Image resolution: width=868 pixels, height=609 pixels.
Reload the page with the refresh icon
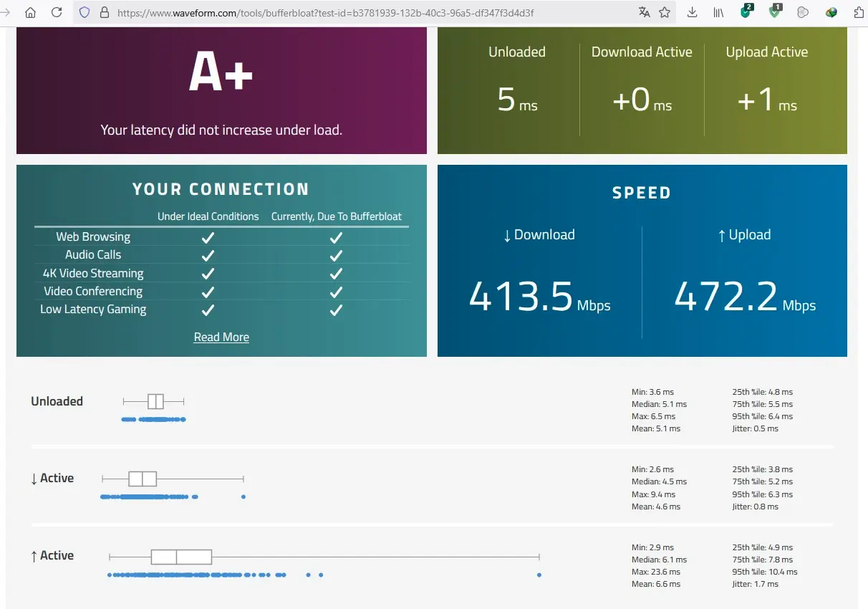click(57, 12)
